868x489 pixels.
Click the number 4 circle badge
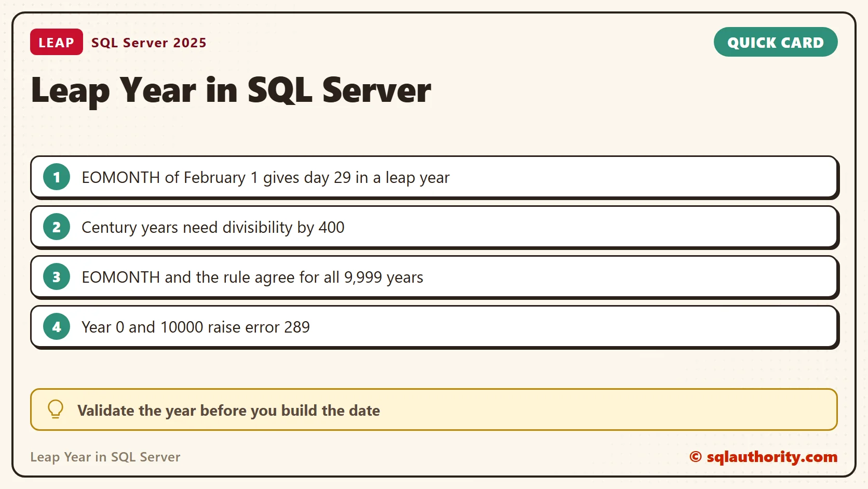coord(57,327)
